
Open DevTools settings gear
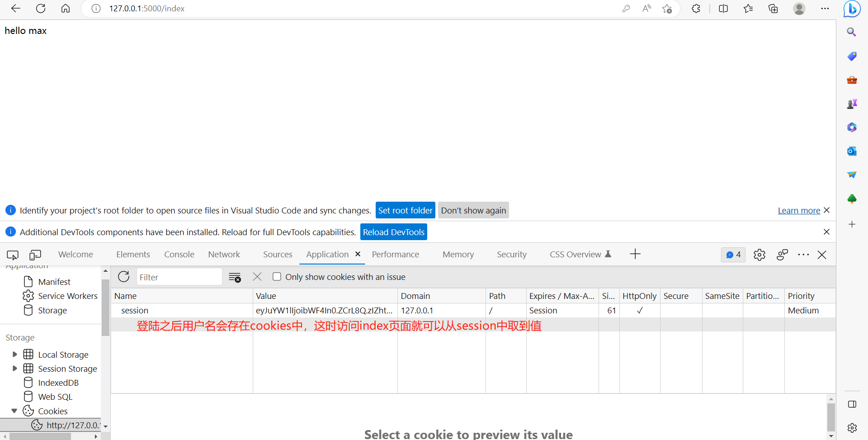click(759, 255)
